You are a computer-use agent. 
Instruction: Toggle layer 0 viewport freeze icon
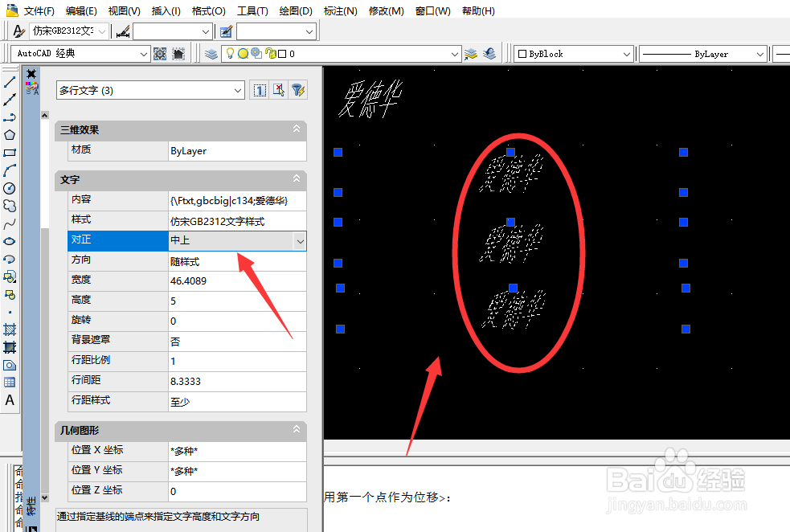pyautogui.click(x=256, y=53)
